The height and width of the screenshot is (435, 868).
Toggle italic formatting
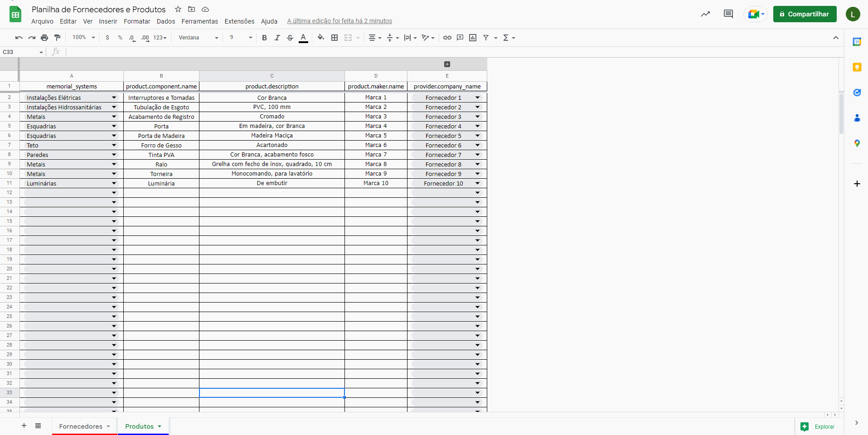coord(277,38)
